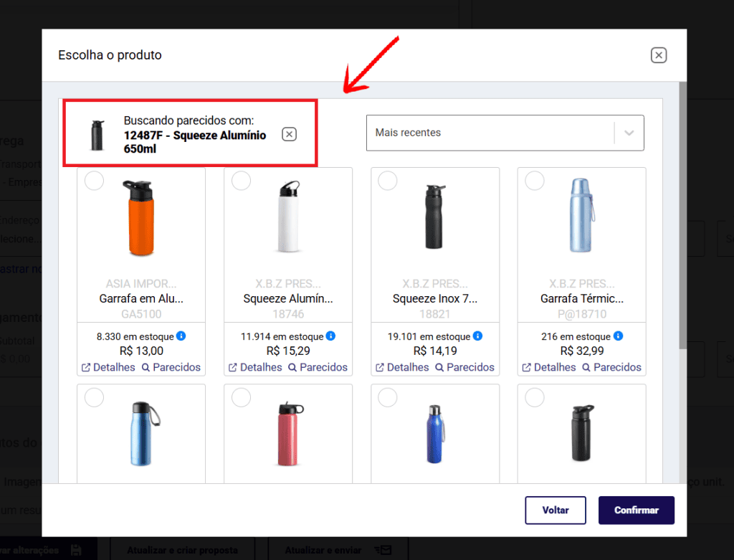This screenshot has width=734, height=560.
Task: Click product name Garrafa em Alu...
Action: click(141, 299)
